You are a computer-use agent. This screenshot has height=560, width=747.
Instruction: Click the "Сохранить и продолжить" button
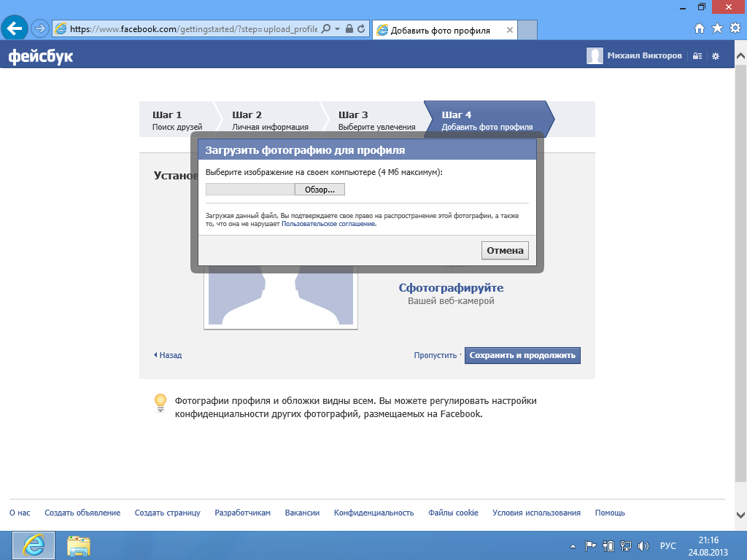pyautogui.click(x=522, y=355)
